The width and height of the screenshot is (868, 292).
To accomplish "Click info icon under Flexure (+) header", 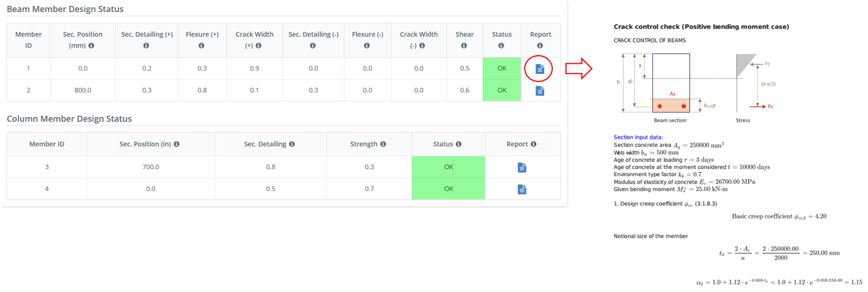I will 201,45.
